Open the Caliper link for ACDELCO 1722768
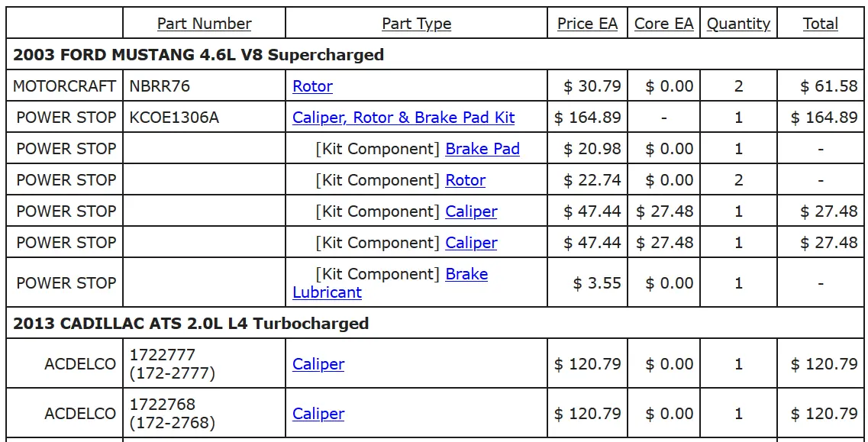 coord(318,414)
